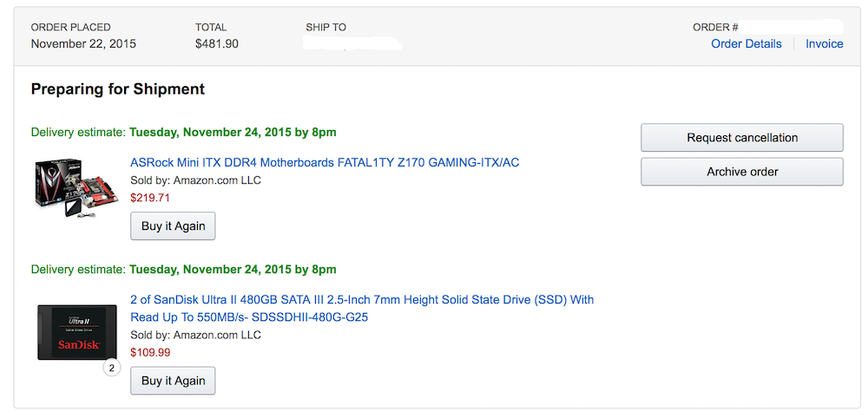The height and width of the screenshot is (418, 868).
Task: Open the ASRock Mini ITX motherboard product link
Action: (325, 162)
